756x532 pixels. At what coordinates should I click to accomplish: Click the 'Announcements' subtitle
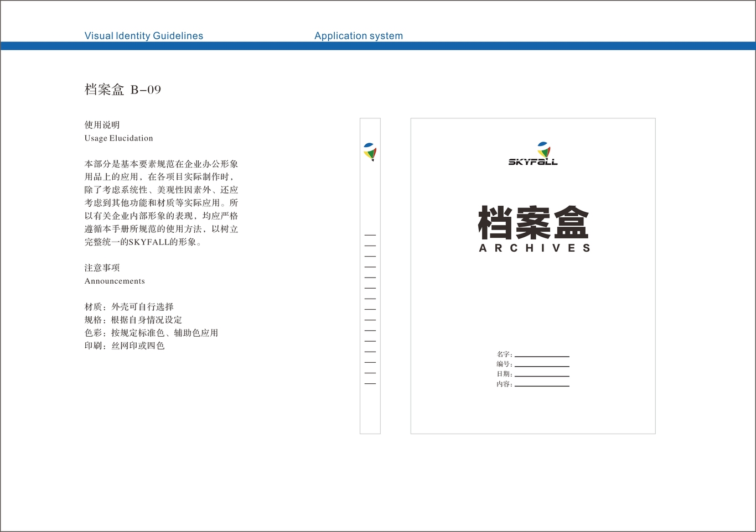115,281
